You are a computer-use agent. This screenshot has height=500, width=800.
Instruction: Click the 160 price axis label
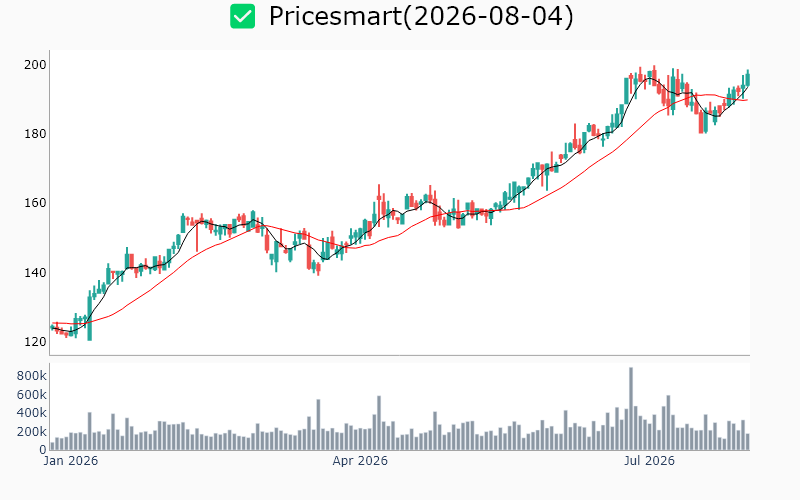[35, 203]
